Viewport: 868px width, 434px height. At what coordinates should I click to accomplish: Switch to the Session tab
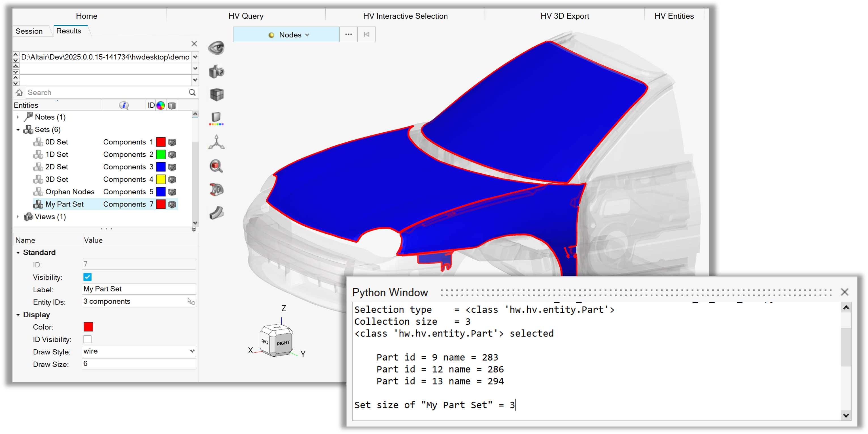pyautogui.click(x=29, y=31)
